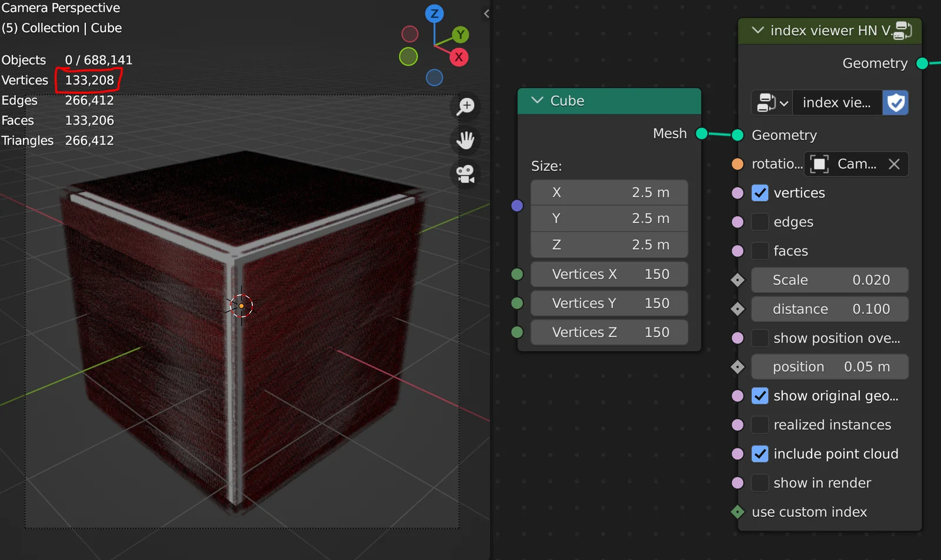Click node group icon in index viewer header

(x=902, y=31)
